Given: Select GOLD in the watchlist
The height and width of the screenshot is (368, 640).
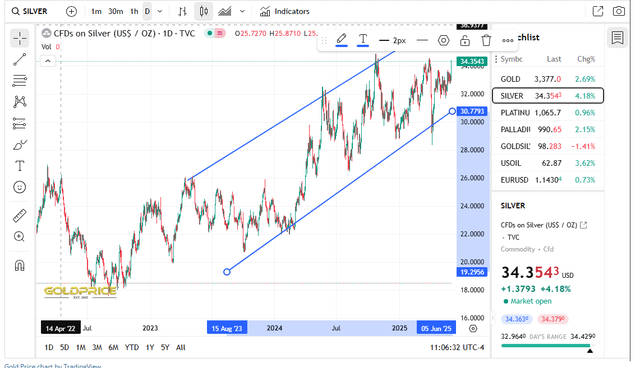Looking at the screenshot, I should 548,79.
